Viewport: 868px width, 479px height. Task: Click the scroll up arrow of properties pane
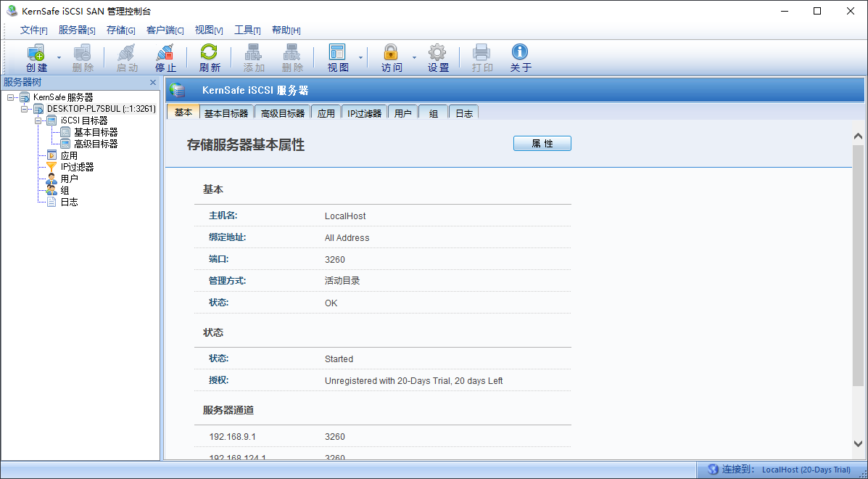tap(858, 136)
